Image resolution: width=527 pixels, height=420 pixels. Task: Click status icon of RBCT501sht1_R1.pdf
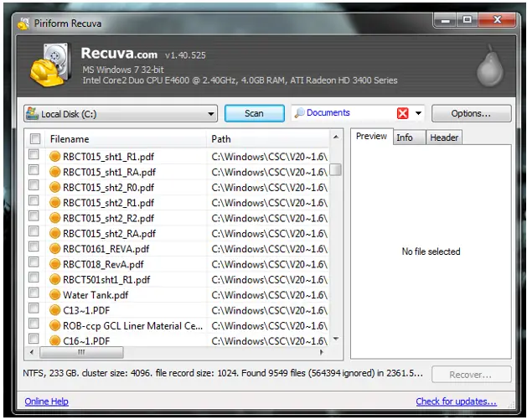point(54,279)
